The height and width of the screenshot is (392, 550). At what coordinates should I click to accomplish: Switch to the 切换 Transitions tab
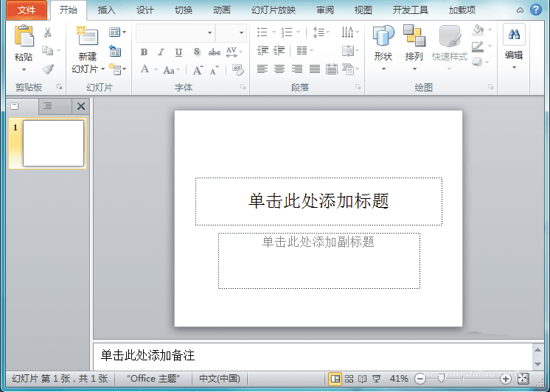click(184, 10)
